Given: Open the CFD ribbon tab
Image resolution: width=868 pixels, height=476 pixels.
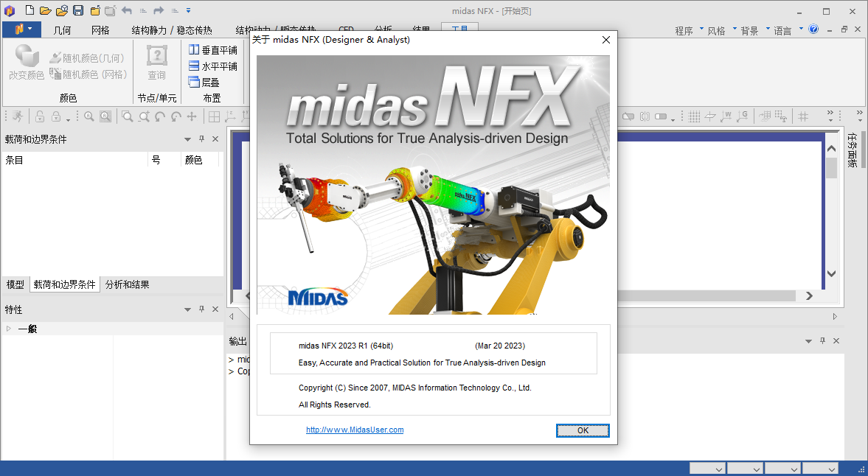Looking at the screenshot, I should 345,30.
